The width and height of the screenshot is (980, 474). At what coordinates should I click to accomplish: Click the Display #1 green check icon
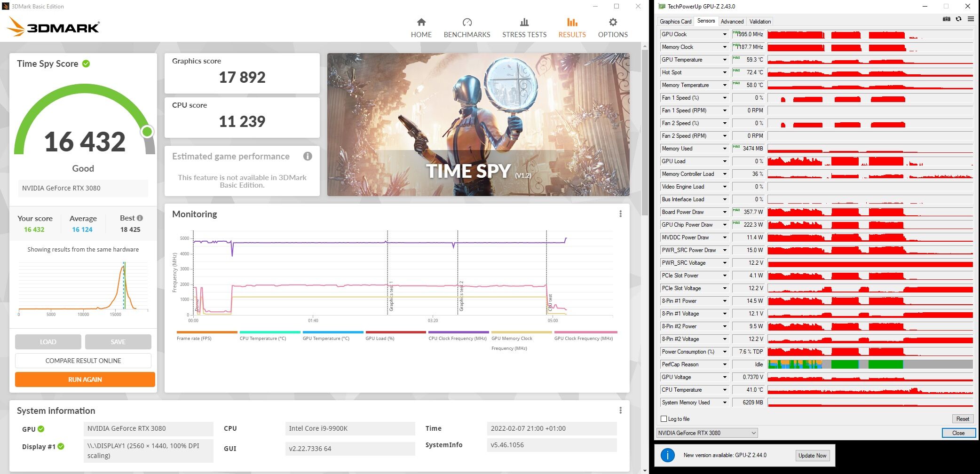coord(61,446)
